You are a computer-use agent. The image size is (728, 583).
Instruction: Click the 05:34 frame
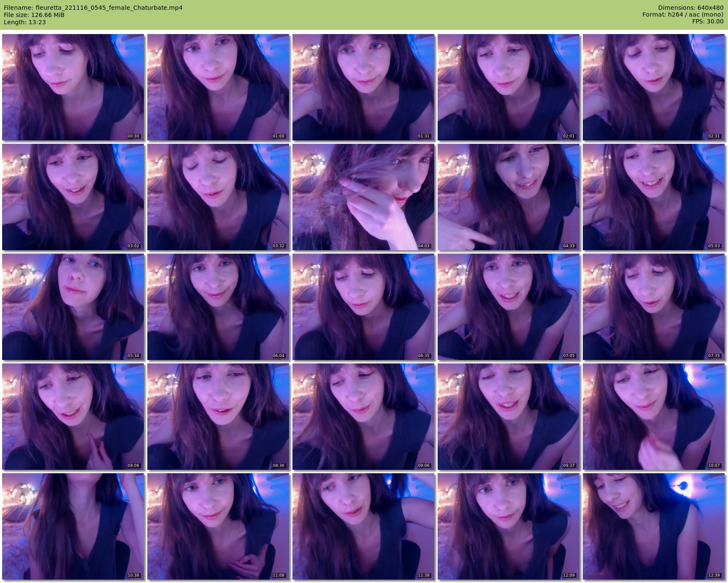pyautogui.click(x=73, y=307)
